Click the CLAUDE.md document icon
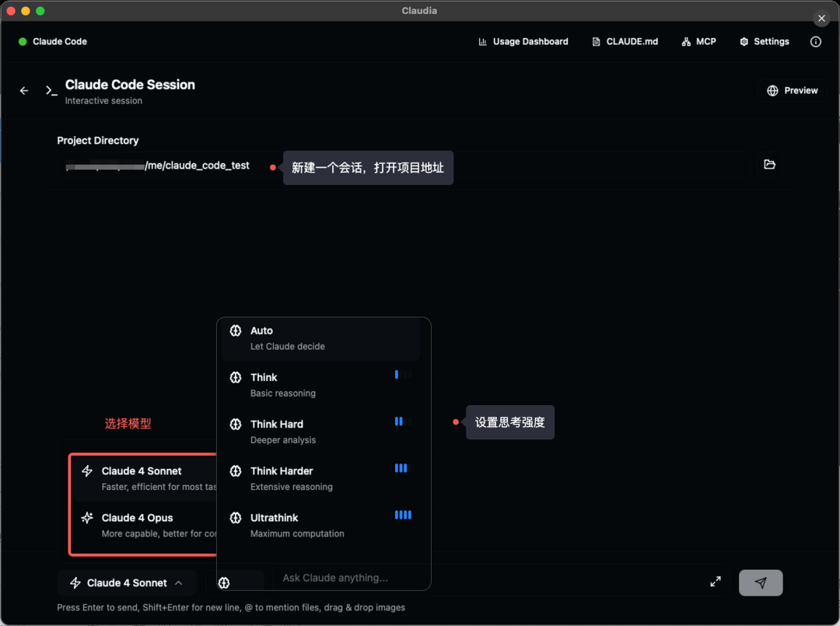Viewport: 840px width, 626px height. 596,42
